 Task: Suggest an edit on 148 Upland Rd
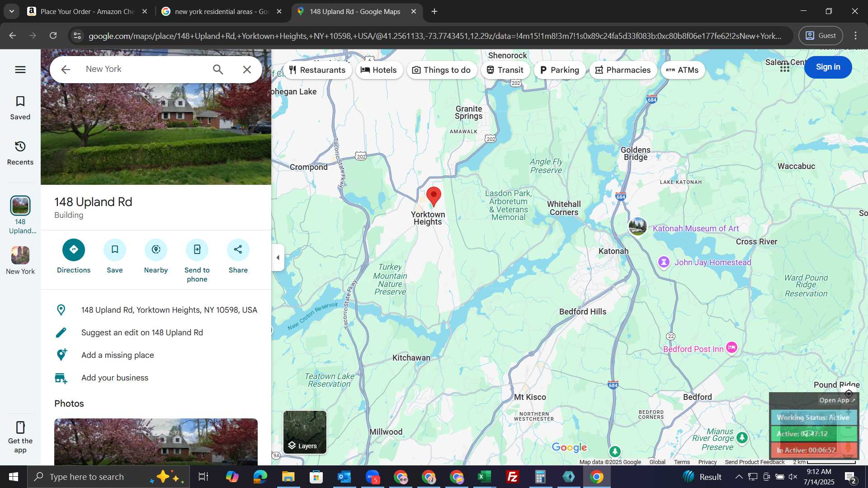tap(156, 333)
